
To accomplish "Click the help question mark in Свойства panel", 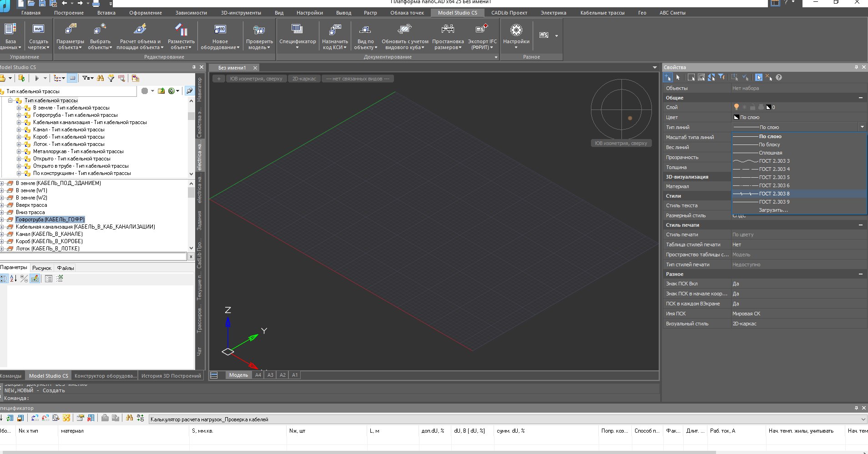I will (x=779, y=78).
